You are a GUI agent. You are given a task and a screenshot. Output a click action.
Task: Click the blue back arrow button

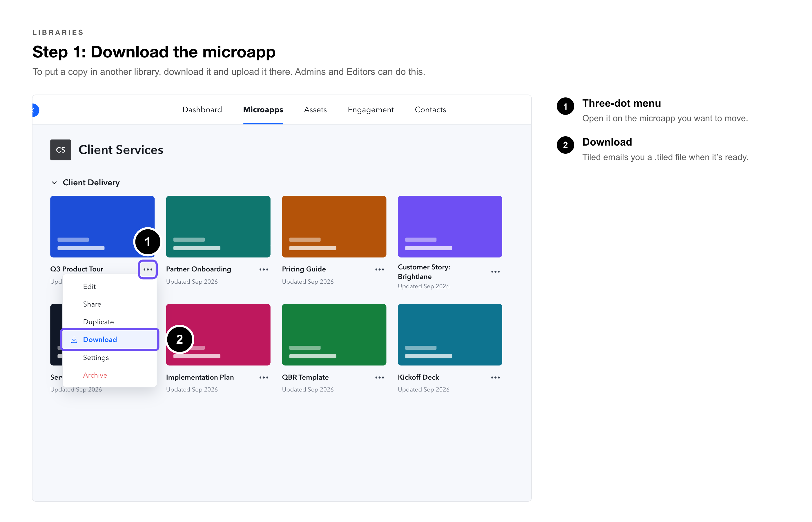[x=35, y=110]
